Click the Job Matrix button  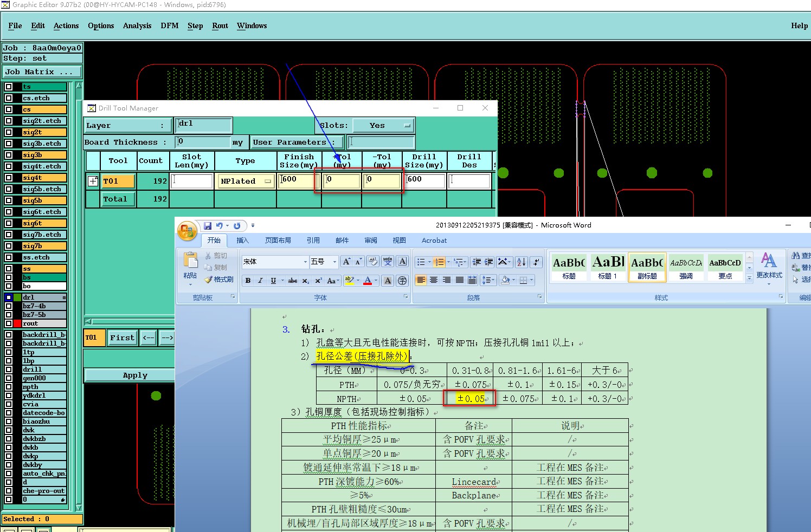(x=42, y=72)
